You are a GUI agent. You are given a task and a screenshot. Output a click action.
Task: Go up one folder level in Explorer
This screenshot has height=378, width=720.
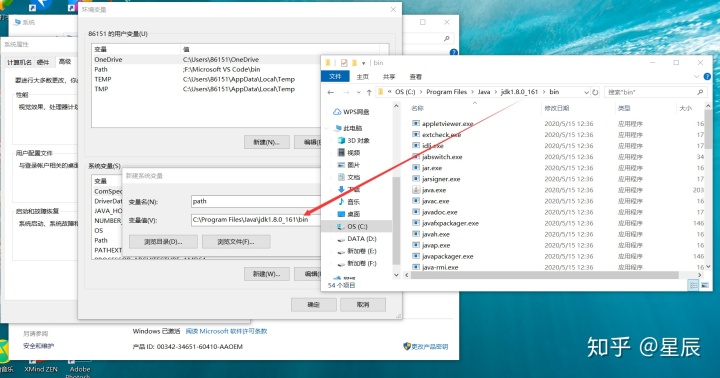pyautogui.click(x=369, y=92)
